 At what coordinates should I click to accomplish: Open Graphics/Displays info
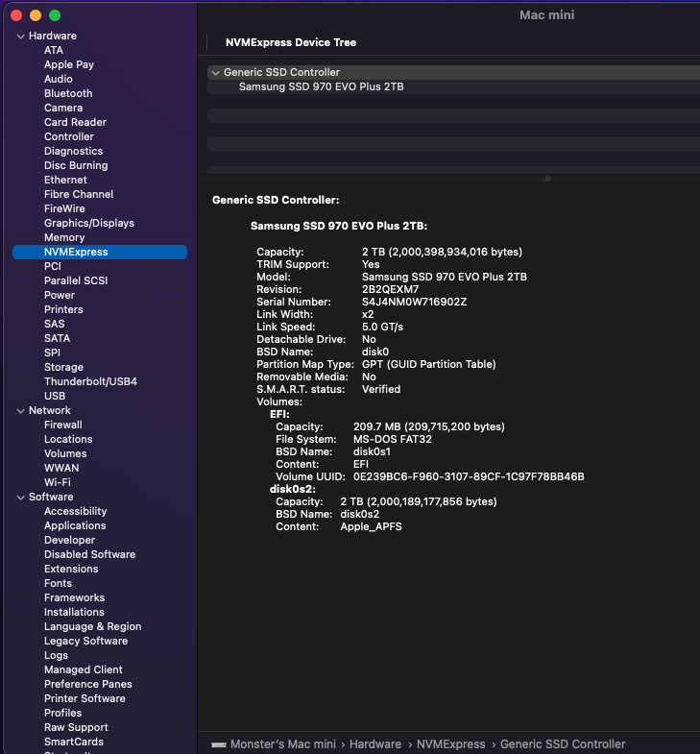pyautogui.click(x=89, y=223)
